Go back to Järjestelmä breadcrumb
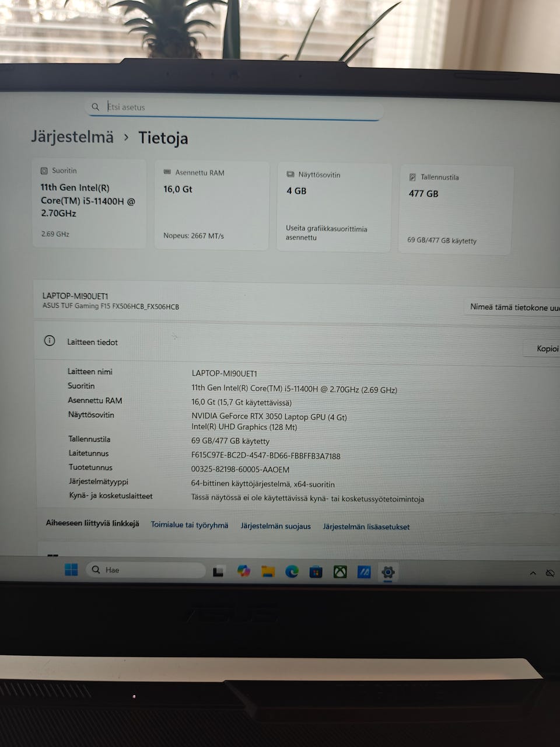Image resolution: width=560 pixels, height=747 pixels. click(x=72, y=137)
